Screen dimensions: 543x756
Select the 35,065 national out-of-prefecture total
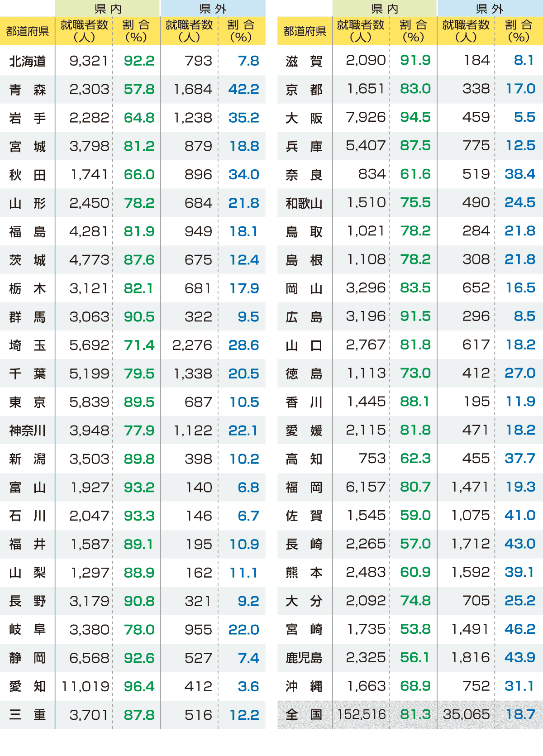[x=466, y=715]
